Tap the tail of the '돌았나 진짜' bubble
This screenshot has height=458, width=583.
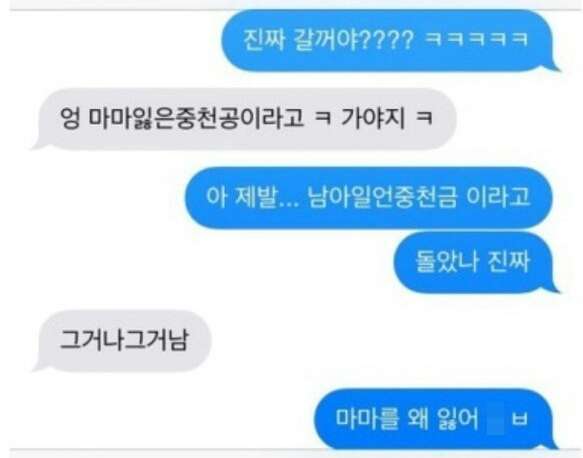coord(553,288)
